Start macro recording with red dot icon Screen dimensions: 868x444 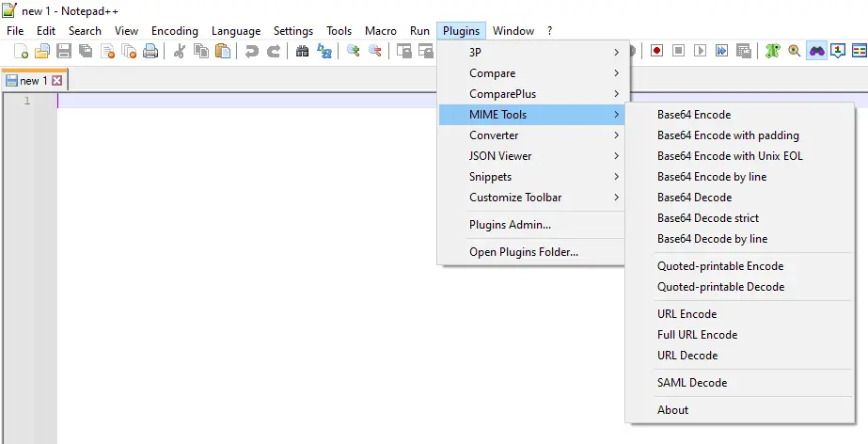coord(656,51)
